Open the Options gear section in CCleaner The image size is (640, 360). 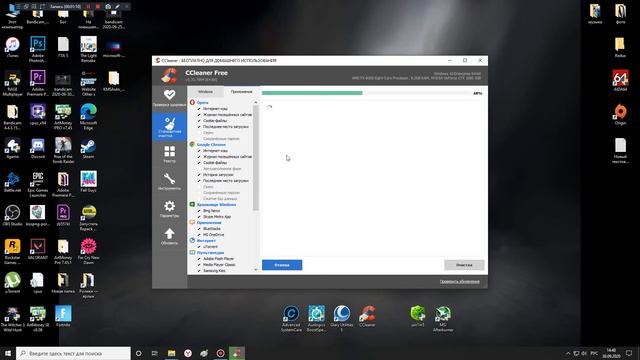tap(169, 208)
